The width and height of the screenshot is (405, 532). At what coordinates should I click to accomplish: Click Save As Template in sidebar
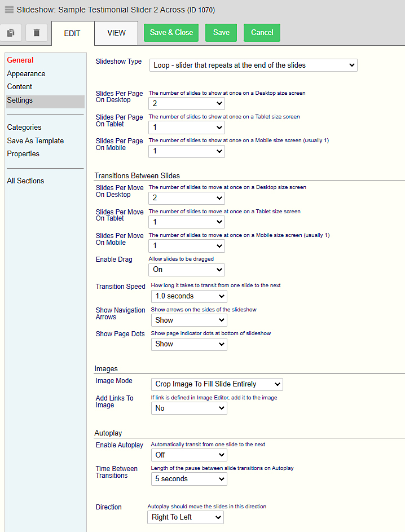click(x=36, y=141)
